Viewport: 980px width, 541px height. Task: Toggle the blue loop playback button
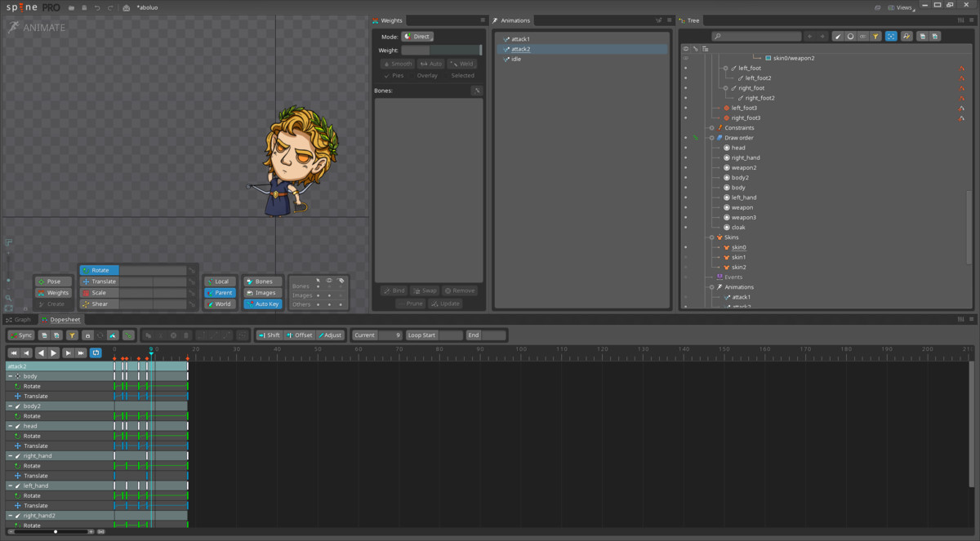tap(96, 353)
